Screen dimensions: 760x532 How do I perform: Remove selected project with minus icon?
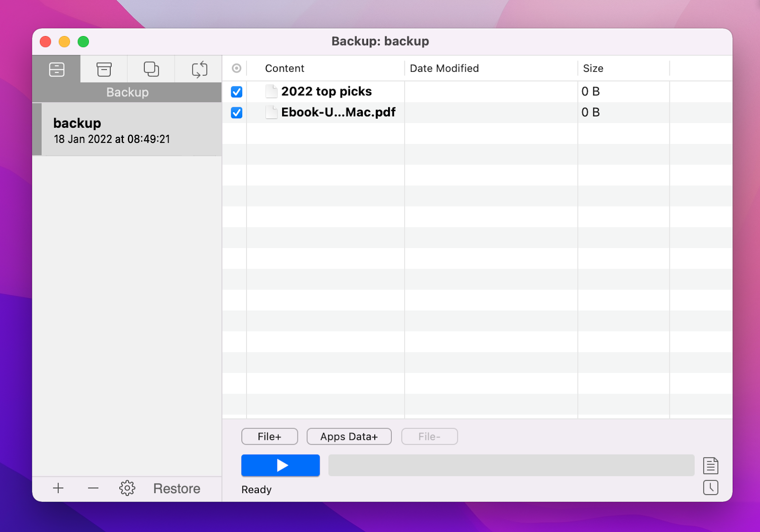[x=93, y=488]
